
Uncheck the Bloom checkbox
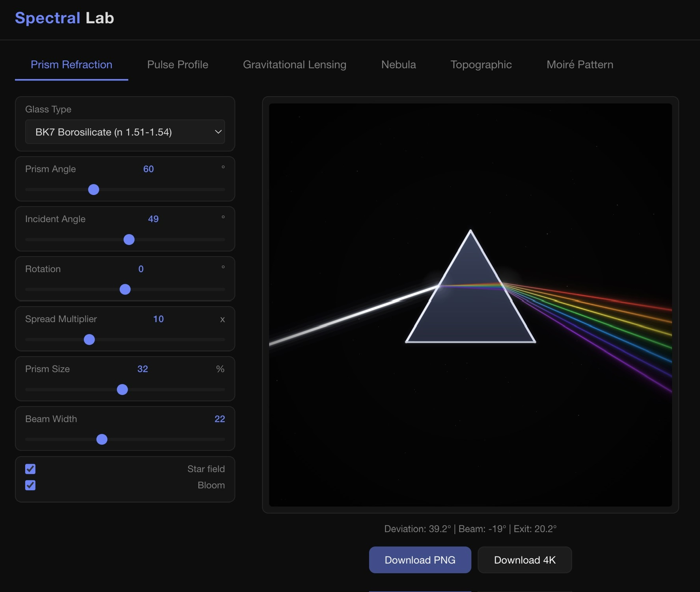pyautogui.click(x=30, y=485)
